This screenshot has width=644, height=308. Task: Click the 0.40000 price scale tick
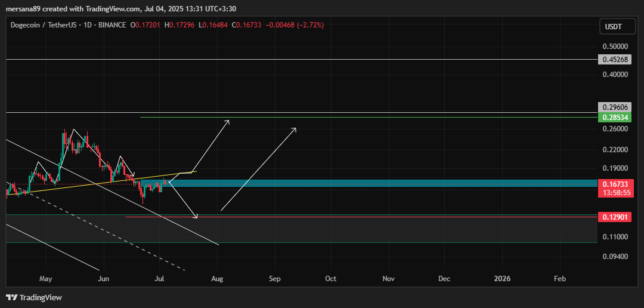pos(614,75)
